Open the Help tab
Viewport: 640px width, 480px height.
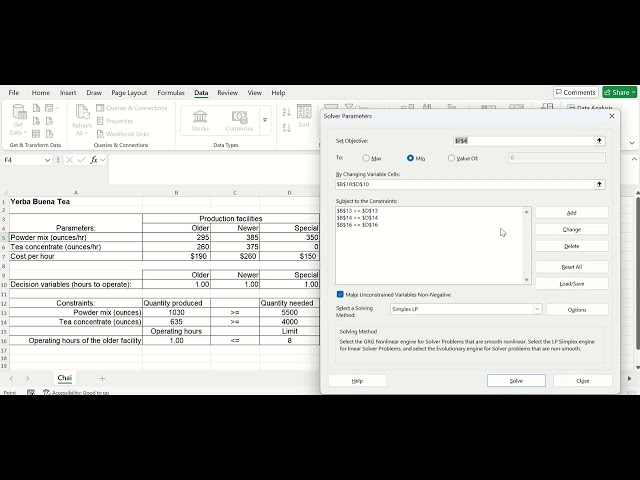[x=278, y=93]
